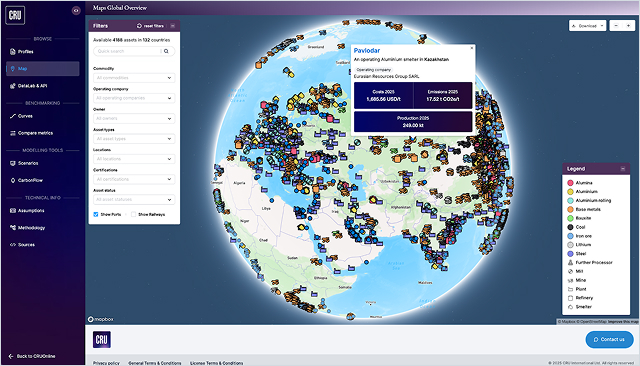
Task: Click the Assumptions icon
Action: (13, 211)
